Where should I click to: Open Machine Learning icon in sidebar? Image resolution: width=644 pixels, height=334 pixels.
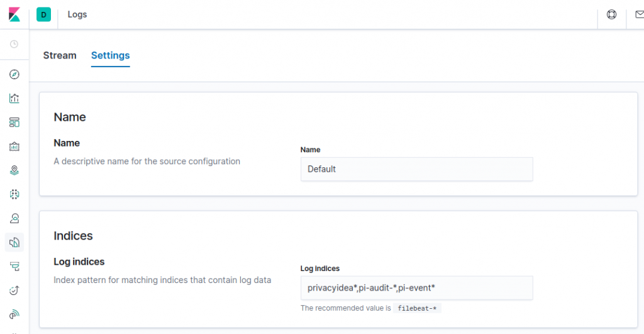14,194
